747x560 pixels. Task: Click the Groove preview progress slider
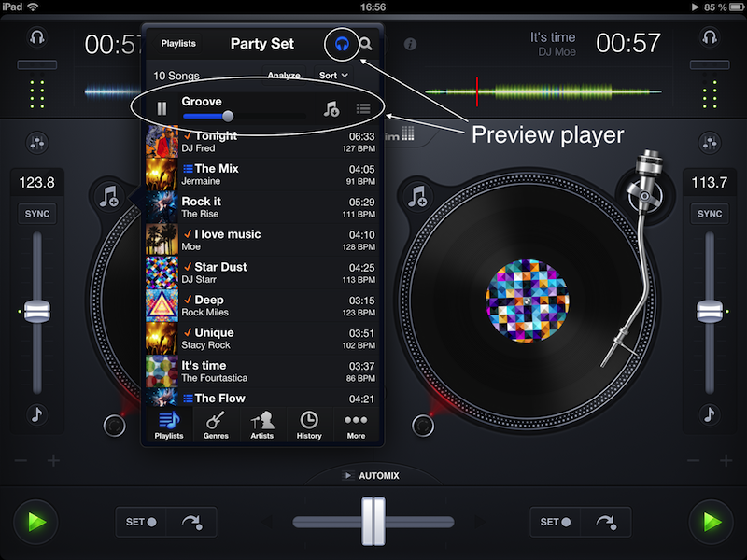click(x=244, y=117)
